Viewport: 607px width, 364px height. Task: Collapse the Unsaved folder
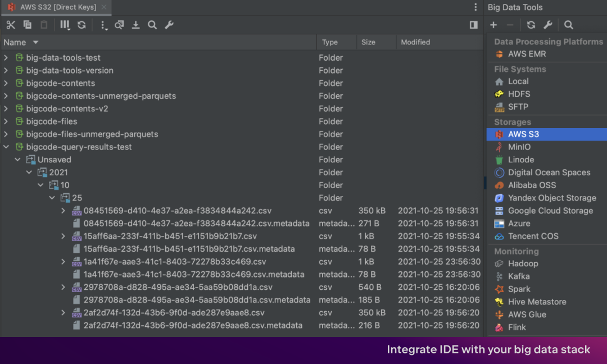17,160
